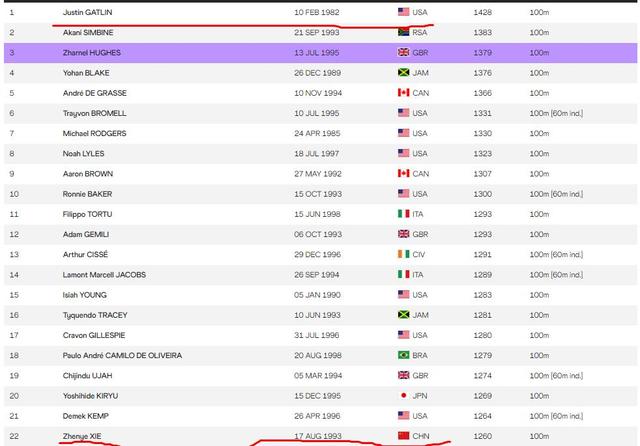Click Yoshihide KIRYU's score 1269
Viewport: 640px width, 446px height.
coord(482,396)
